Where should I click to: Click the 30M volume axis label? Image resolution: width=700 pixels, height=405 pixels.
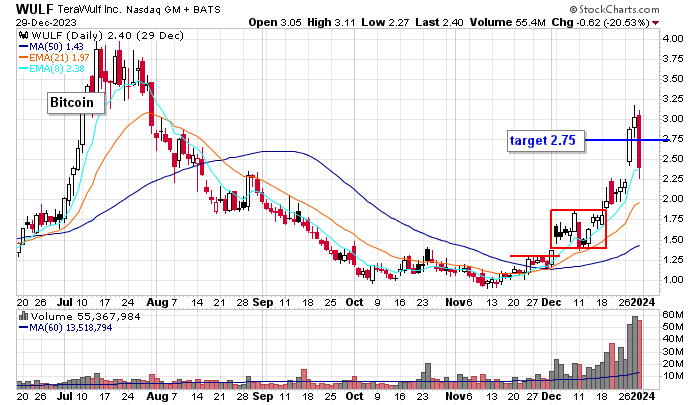(673, 352)
